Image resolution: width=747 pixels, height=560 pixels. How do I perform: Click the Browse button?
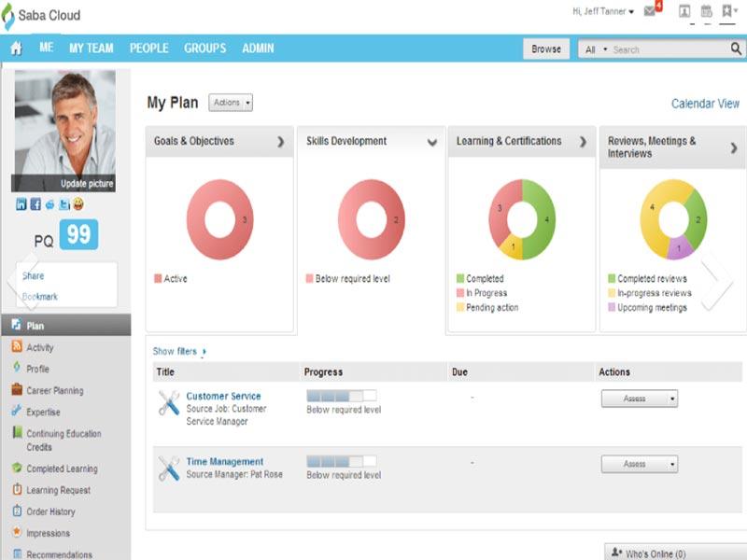(x=546, y=48)
